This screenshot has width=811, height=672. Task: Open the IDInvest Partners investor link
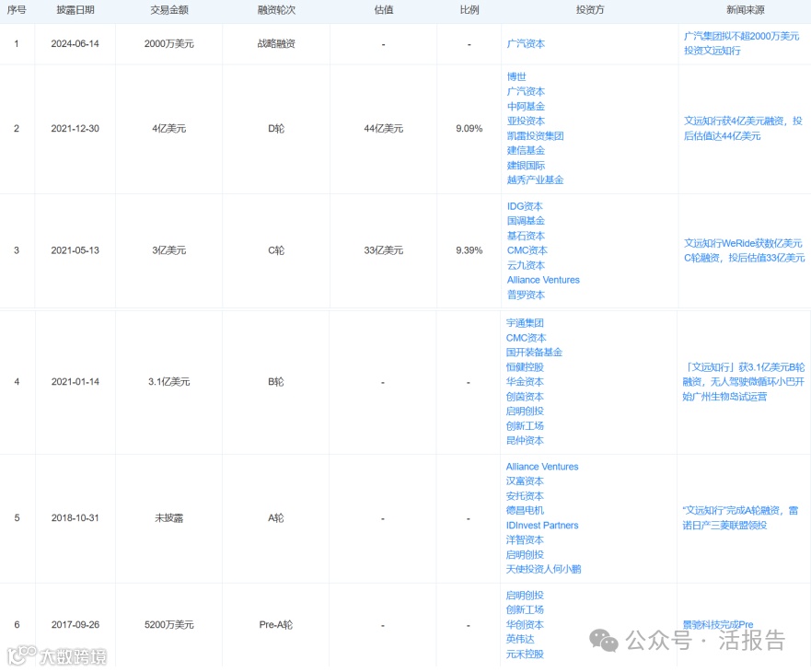(542, 526)
